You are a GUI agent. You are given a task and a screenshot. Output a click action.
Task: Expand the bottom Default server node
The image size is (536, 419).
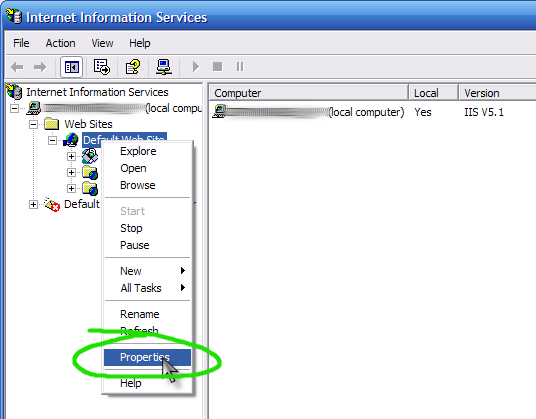(x=33, y=204)
